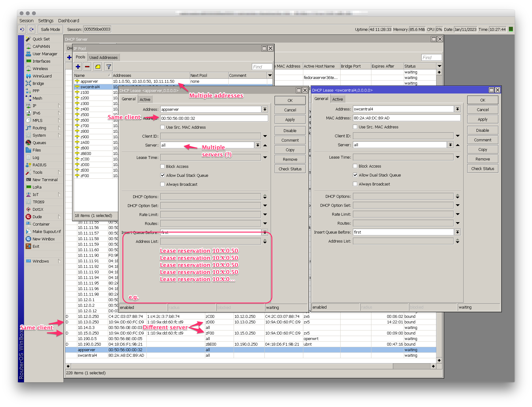
Task: Click Exit in the sidebar
Action: [x=36, y=246]
